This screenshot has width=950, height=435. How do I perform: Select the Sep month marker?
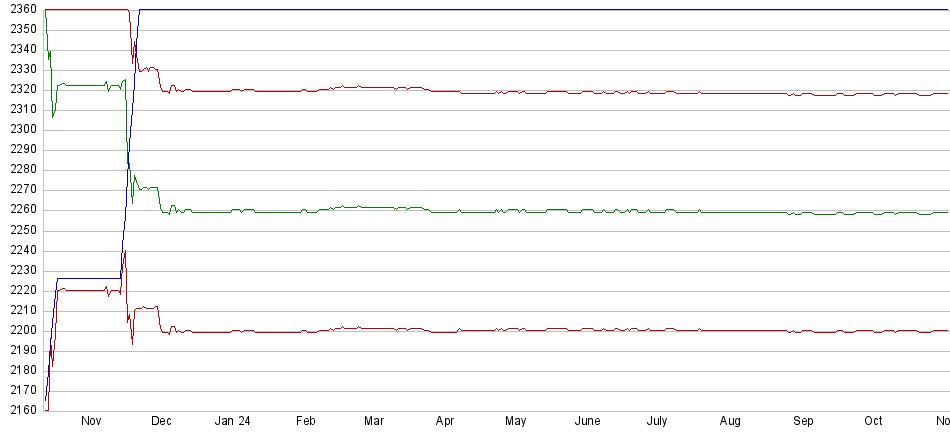803,422
